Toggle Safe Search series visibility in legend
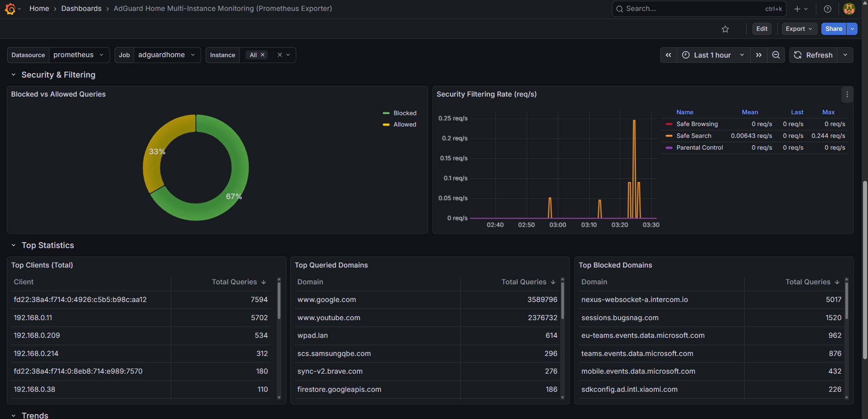This screenshot has height=419, width=868. click(694, 136)
